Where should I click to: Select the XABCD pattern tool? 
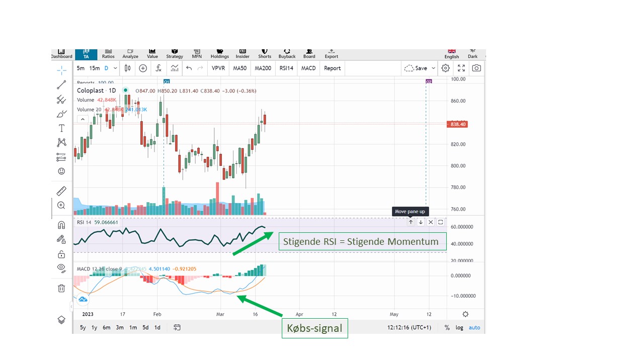click(61, 142)
